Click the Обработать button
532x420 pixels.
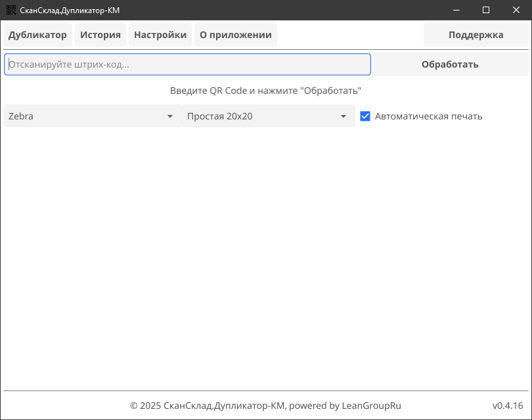450,64
